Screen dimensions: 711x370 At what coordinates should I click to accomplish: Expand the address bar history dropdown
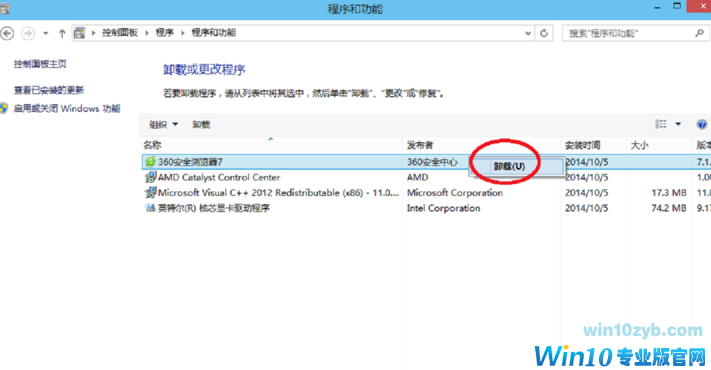[528, 33]
